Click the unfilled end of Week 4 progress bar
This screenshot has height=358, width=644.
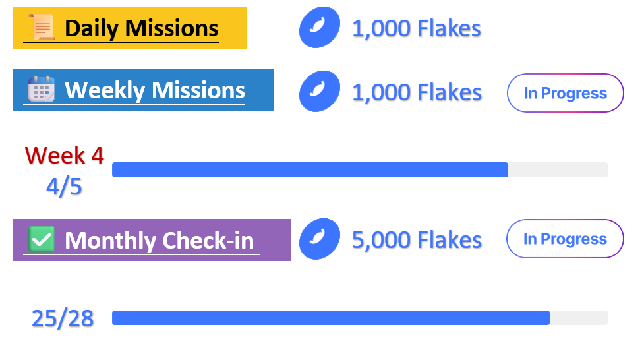point(558,170)
